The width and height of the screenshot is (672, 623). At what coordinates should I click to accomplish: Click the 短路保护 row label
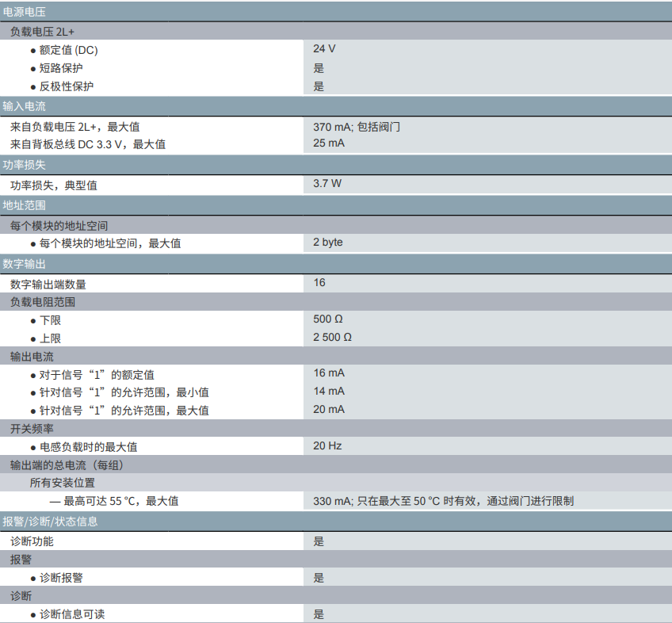click(61, 68)
